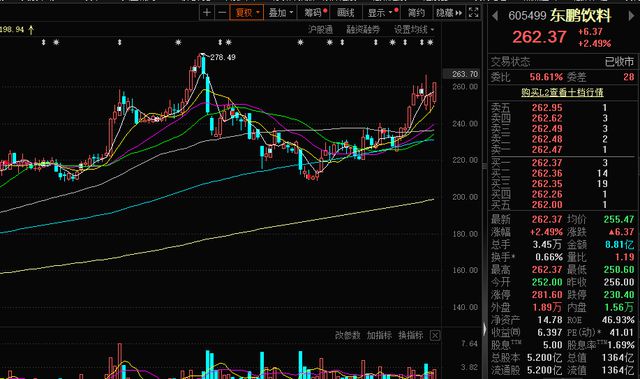The image size is (640, 379).
Task: Switch to 简约 simple mode
Action: 416,13
